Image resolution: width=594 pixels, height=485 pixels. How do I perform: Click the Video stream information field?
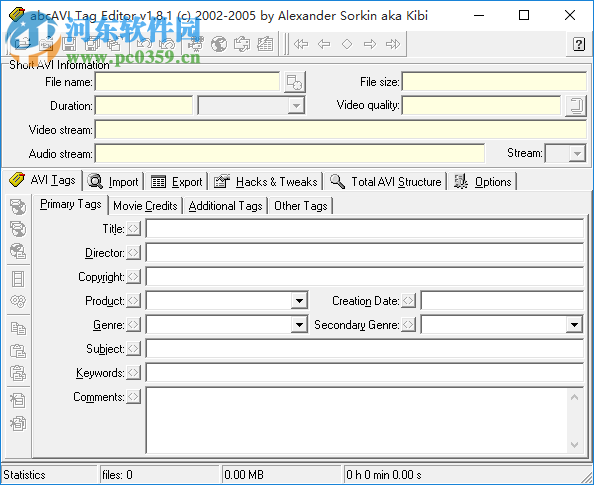pyautogui.click(x=341, y=130)
